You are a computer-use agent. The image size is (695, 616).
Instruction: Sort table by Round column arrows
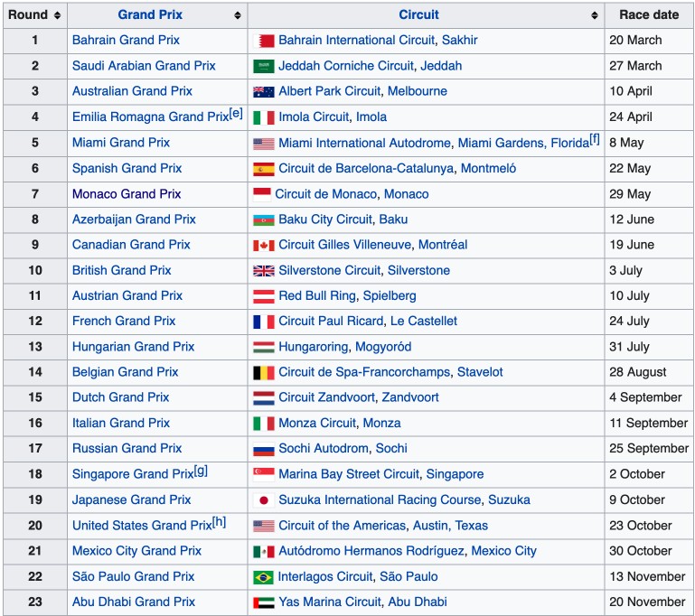[57, 15]
